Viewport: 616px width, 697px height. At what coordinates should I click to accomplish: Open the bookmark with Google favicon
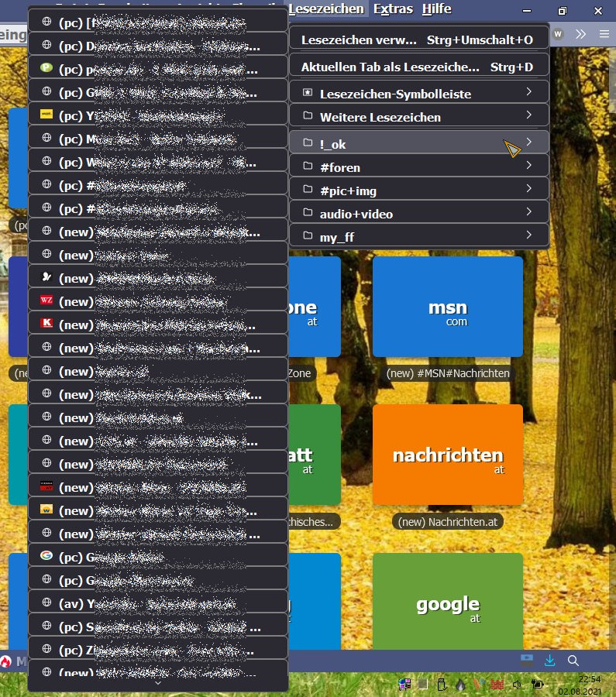157,557
